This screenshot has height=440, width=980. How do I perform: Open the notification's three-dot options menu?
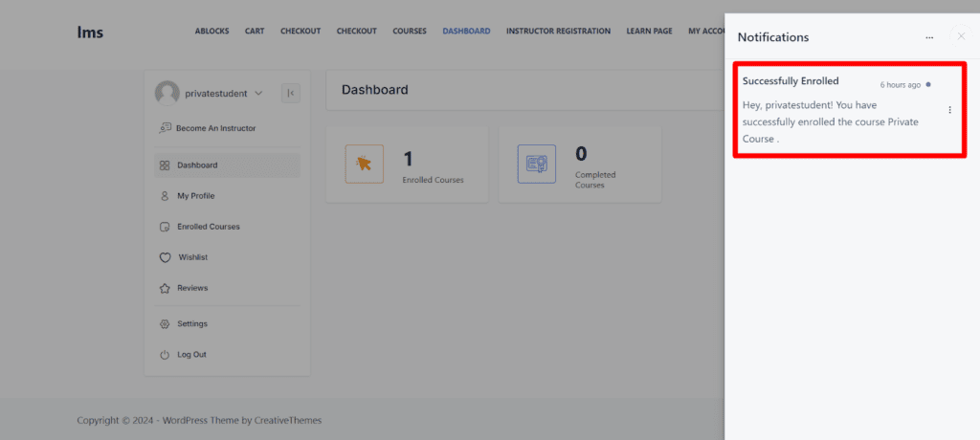pos(949,110)
